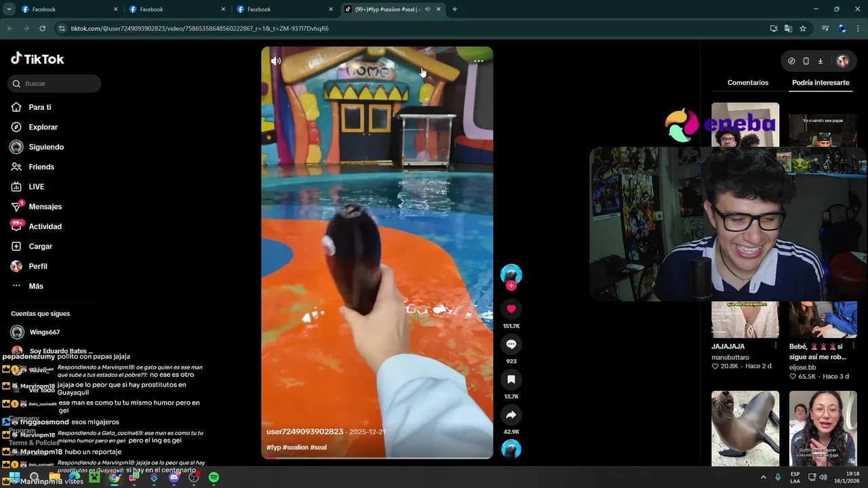Image resolution: width=868 pixels, height=488 pixels.
Task: Open Discord from the taskbar
Action: coord(174,477)
